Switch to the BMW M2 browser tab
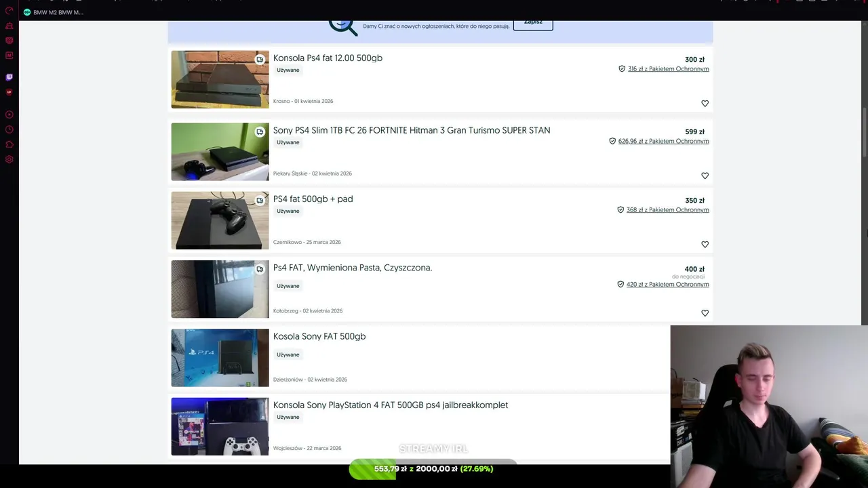This screenshot has height=488, width=868. point(53,12)
